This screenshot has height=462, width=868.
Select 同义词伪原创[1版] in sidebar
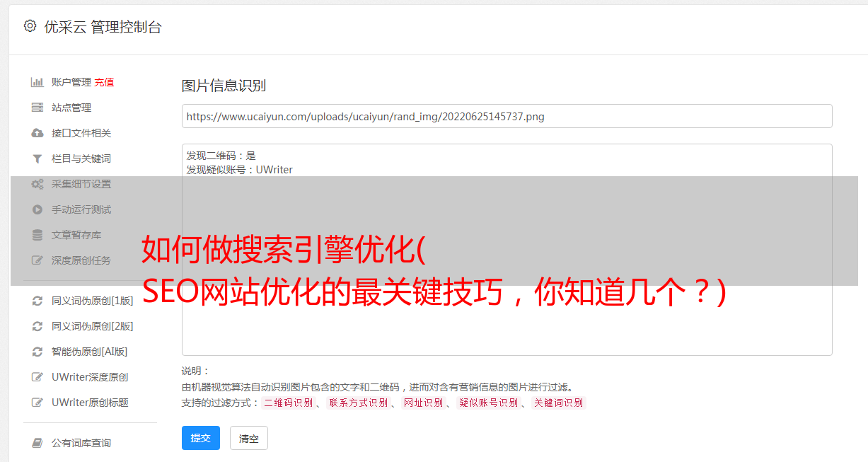[93, 301]
